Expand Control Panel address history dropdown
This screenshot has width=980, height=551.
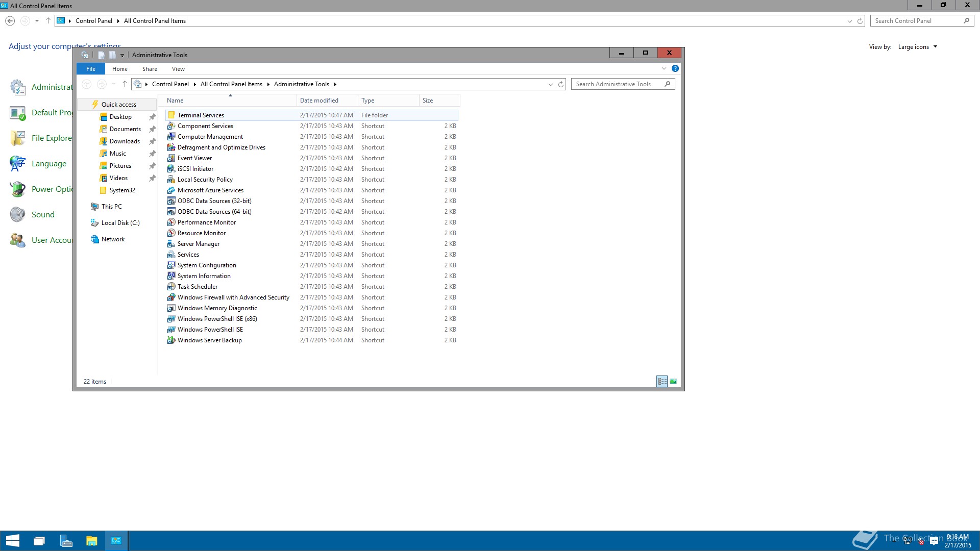pos(849,21)
